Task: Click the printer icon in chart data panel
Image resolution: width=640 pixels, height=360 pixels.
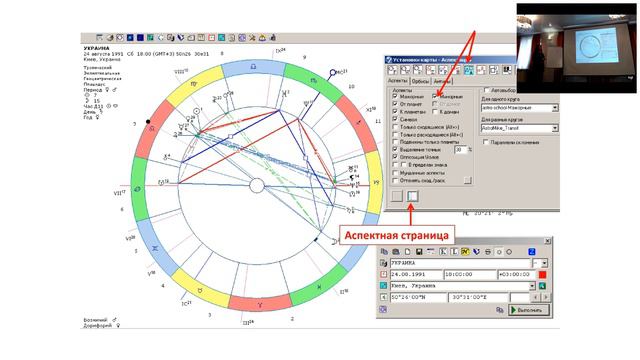Action: pos(396,252)
